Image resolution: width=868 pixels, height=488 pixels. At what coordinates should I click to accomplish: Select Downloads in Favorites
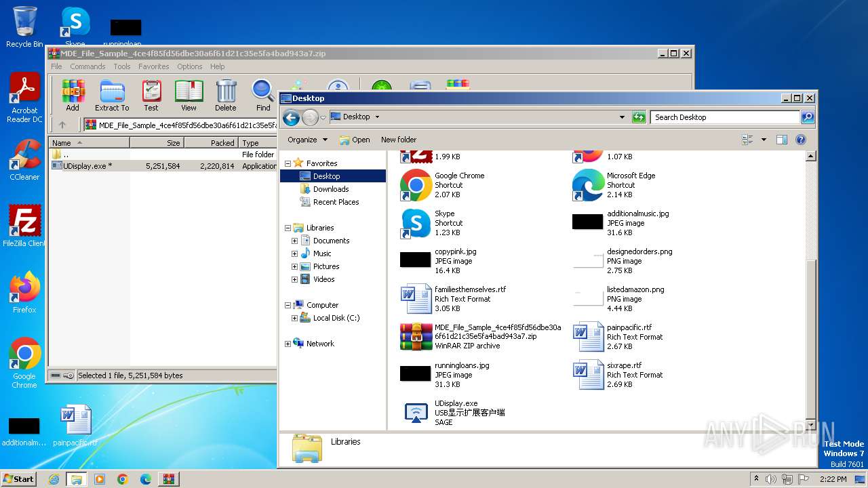coord(331,189)
